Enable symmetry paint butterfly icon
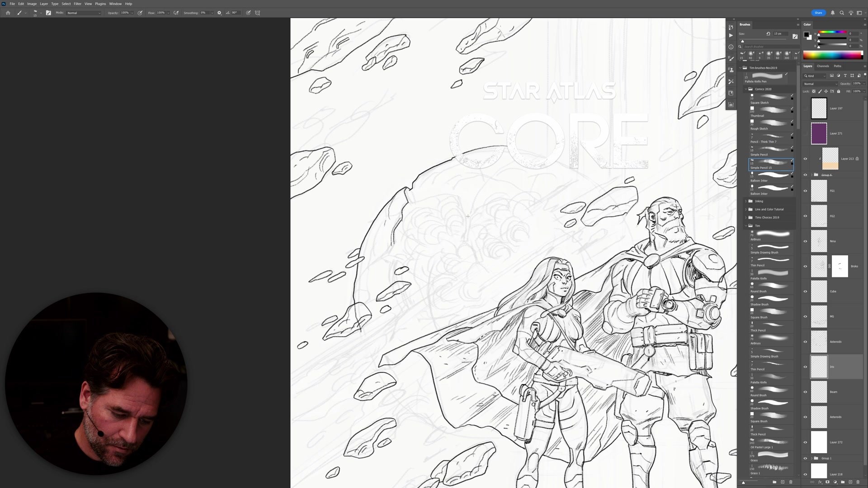 click(258, 13)
